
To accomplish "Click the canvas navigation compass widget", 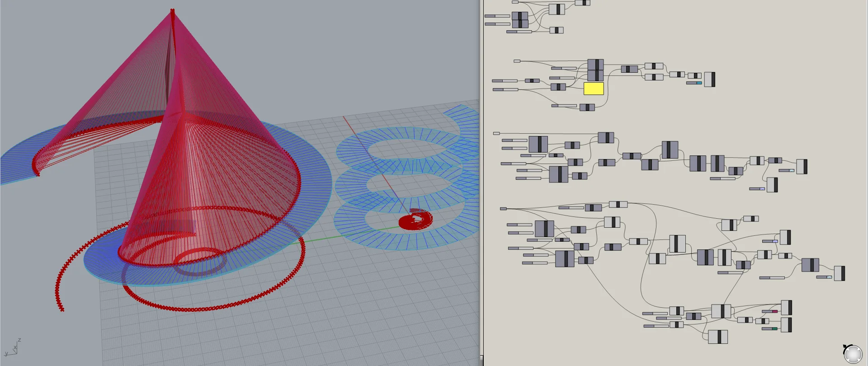I will pos(853,353).
